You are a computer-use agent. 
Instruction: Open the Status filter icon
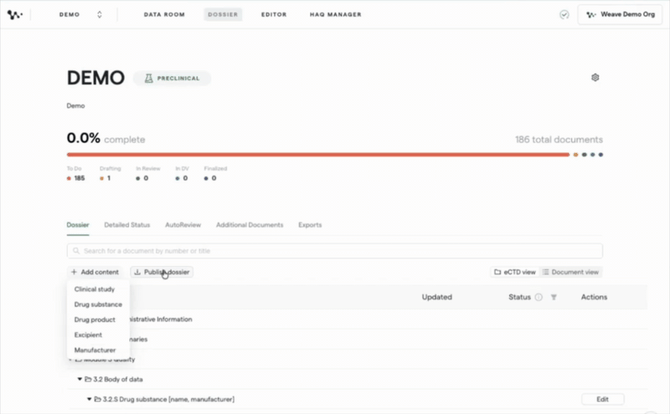point(553,297)
